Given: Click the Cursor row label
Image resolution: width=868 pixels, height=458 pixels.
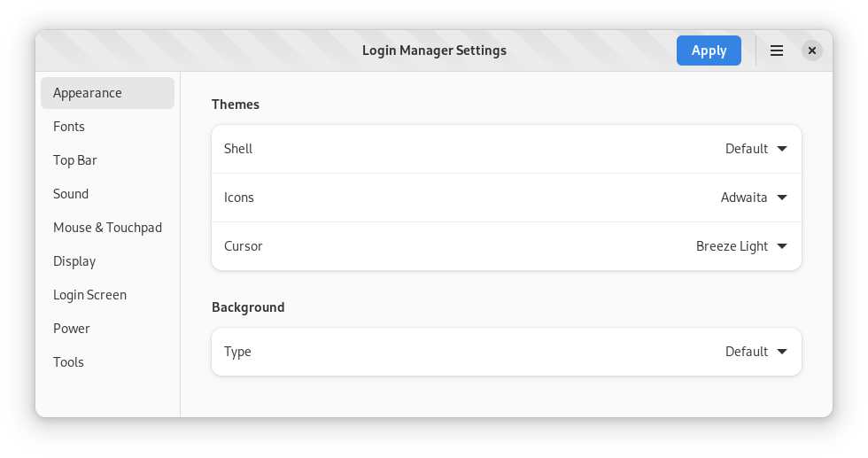Looking at the screenshot, I should [243, 246].
